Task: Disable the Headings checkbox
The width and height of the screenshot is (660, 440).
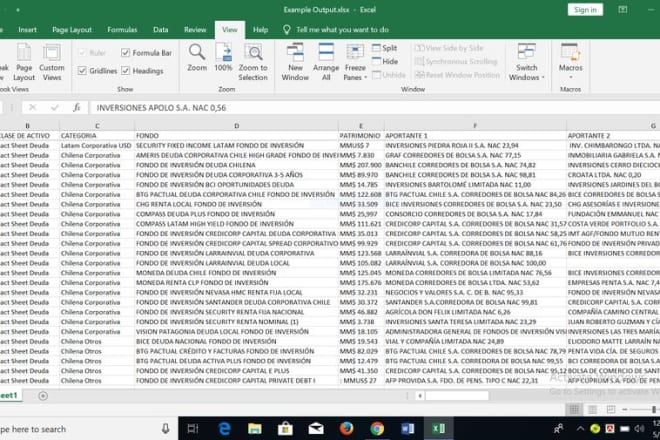Action: tap(126, 71)
